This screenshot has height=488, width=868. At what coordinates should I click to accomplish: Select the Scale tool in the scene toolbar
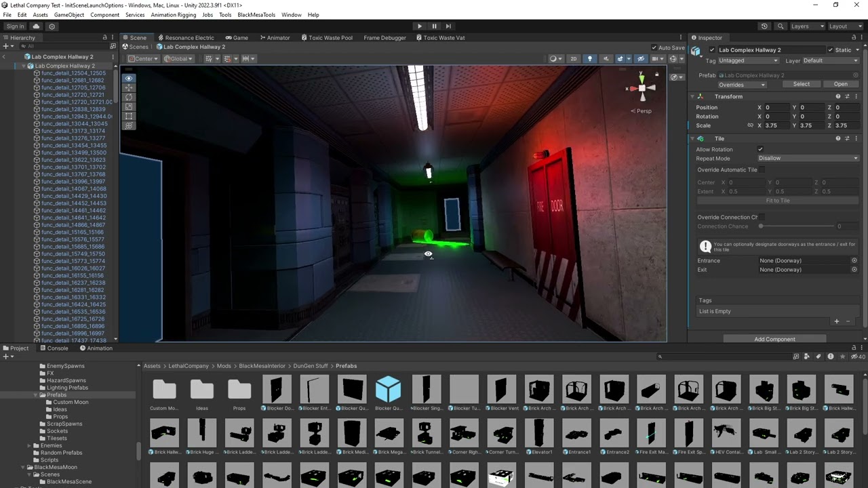click(129, 107)
